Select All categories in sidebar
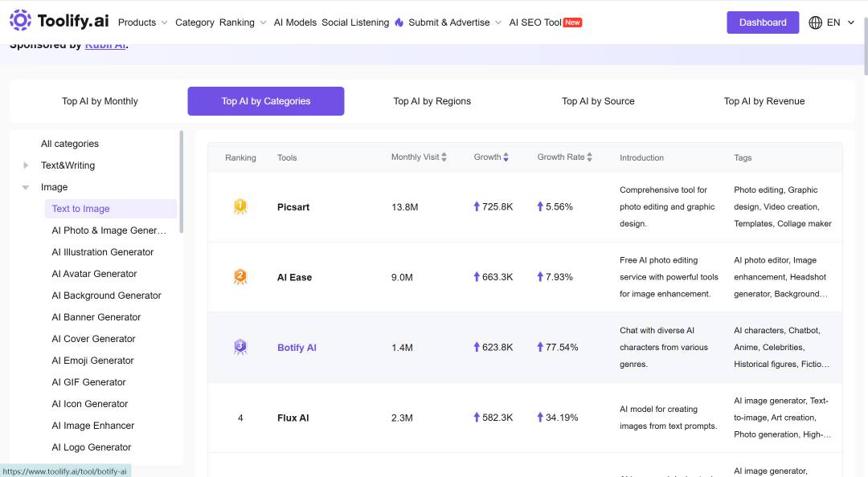 pyautogui.click(x=70, y=144)
